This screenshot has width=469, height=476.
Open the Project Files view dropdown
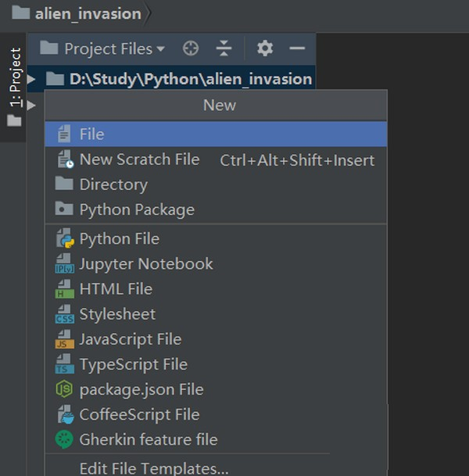click(x=113, y=48)
